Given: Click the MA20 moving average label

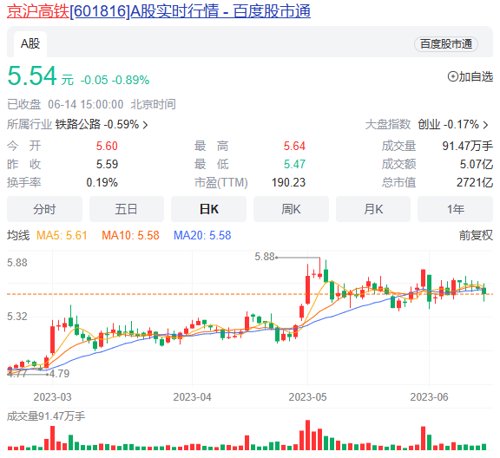Looking at the screenshot, I should pos(202,236).
